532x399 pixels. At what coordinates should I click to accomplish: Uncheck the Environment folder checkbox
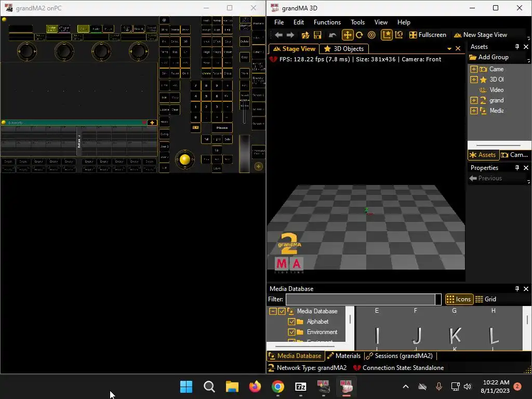(x=291, y=332)
